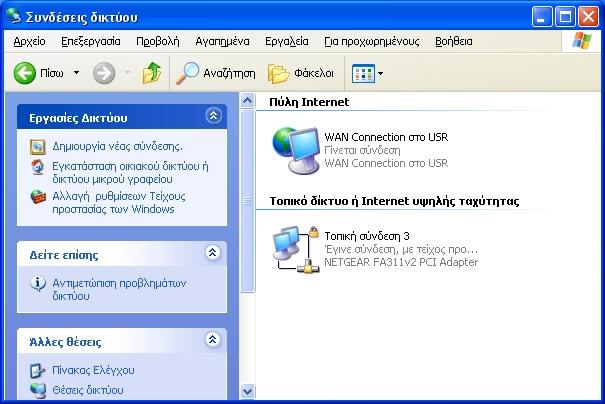The image size is (605, 404).
Task: Click the Άλλες θέσεις panel title
Action: coord(65,342)
